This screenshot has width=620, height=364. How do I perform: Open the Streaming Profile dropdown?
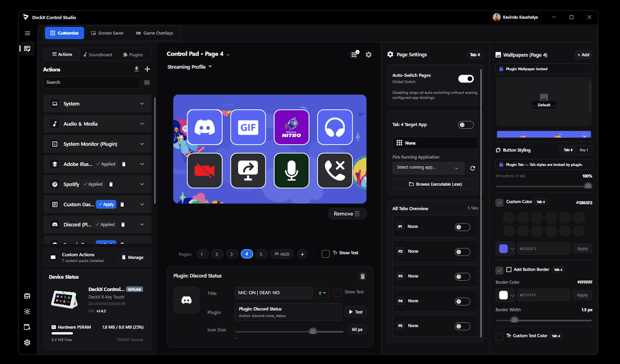point(190,67)
